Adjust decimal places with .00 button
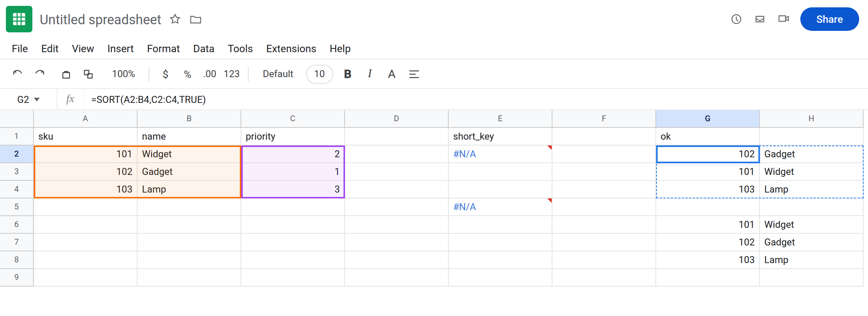The image size is (868, 316). 210,74
